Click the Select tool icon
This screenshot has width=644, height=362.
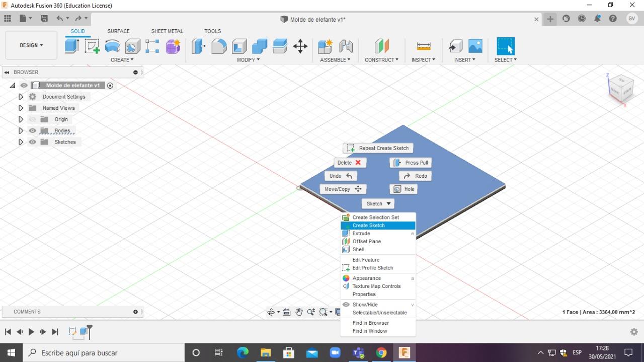tap(506, 46)
